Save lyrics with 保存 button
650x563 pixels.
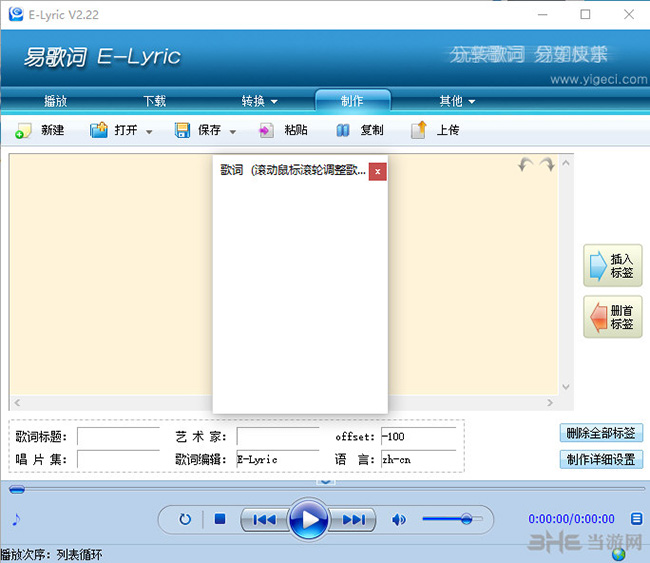pyautogui.click(x=198, y=130)
